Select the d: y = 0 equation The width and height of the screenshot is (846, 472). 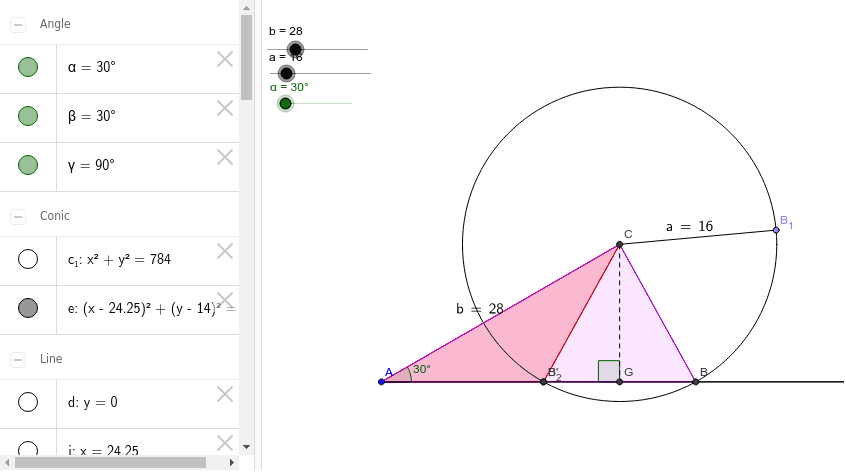[x=92, y=402]
